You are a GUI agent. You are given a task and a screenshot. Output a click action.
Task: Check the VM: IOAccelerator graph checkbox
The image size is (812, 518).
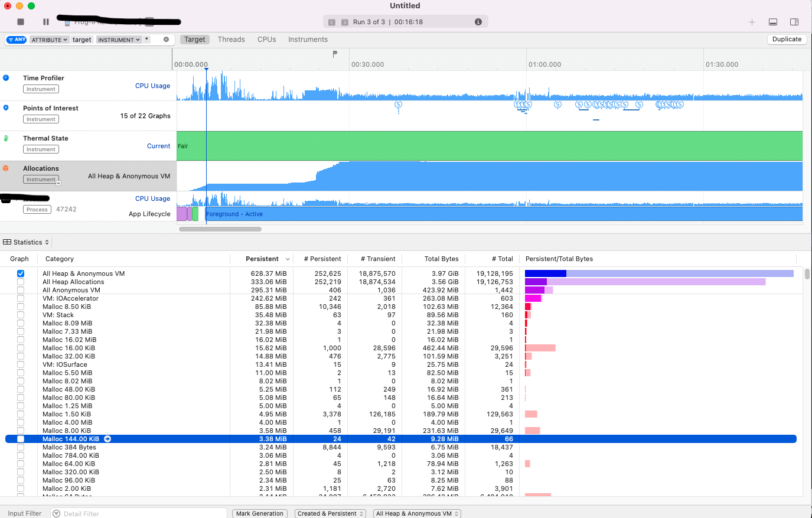click(21, 298)
